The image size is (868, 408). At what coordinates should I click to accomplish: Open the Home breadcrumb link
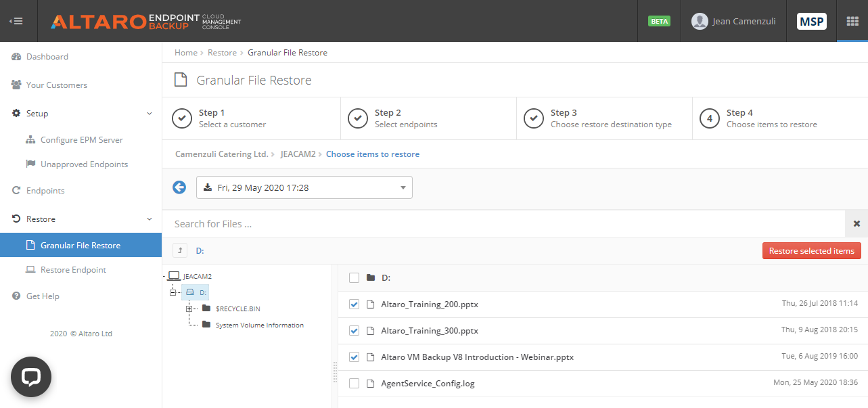pyautogui.click(x=185, y=52)
